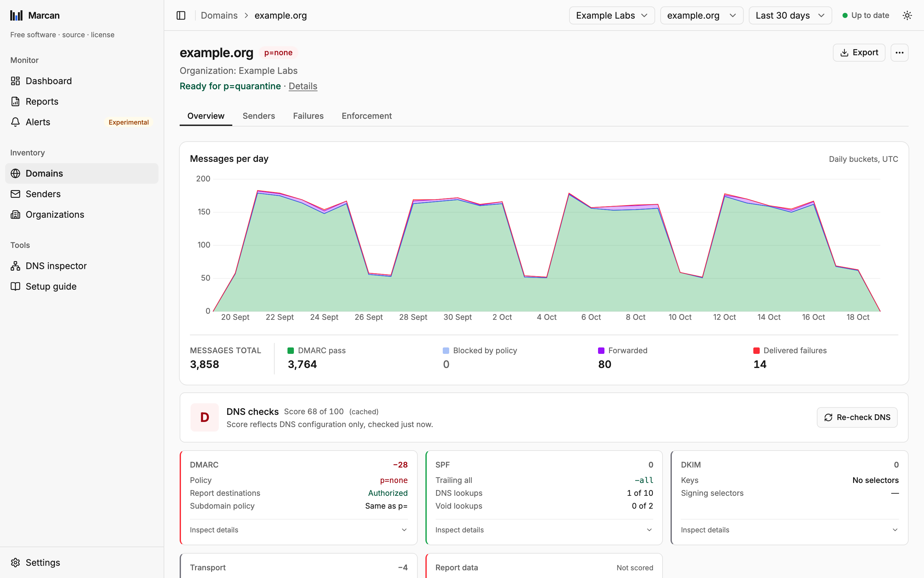Switch to the Senders tab
The width and height of the screenshot is (924, 578).
pos(259,116)
